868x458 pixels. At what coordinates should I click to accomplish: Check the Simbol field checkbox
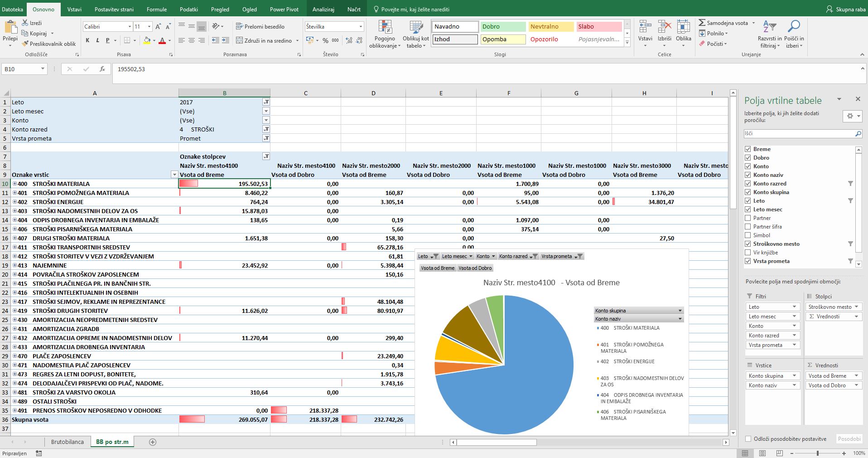point(748,235)
